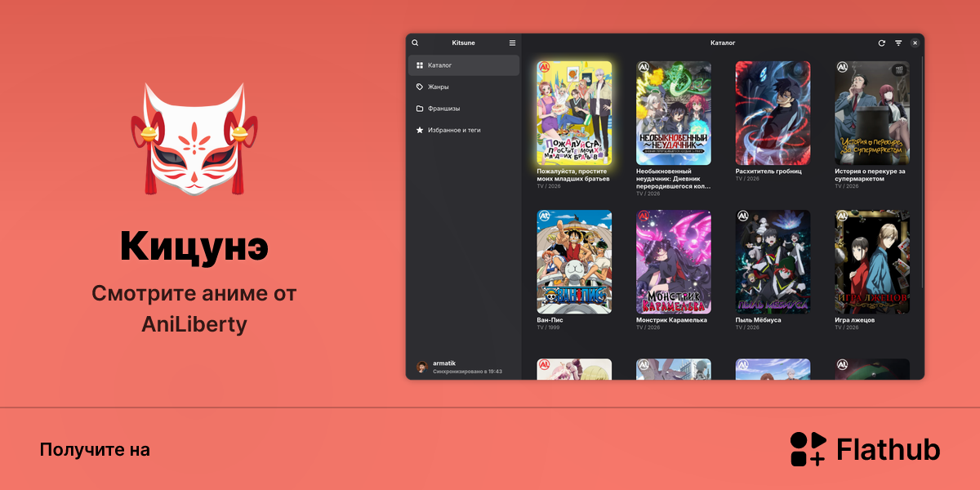This screenshot has width=980, height=490.
Task: Click the Flathub logo
Action: tap(865, 449)
